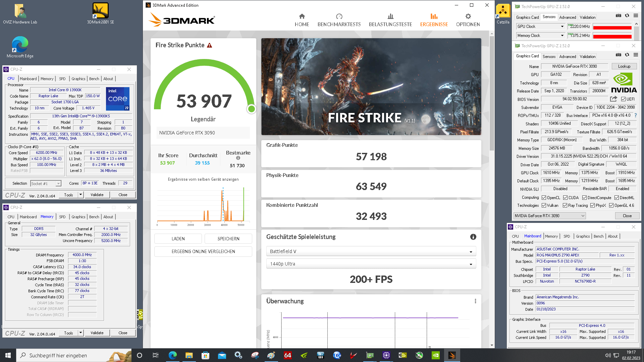The height and width of the screenshot is (362, 644).
Task: Open OPTIONEN gear in 3DMark
Action: (x=468, y=20)
